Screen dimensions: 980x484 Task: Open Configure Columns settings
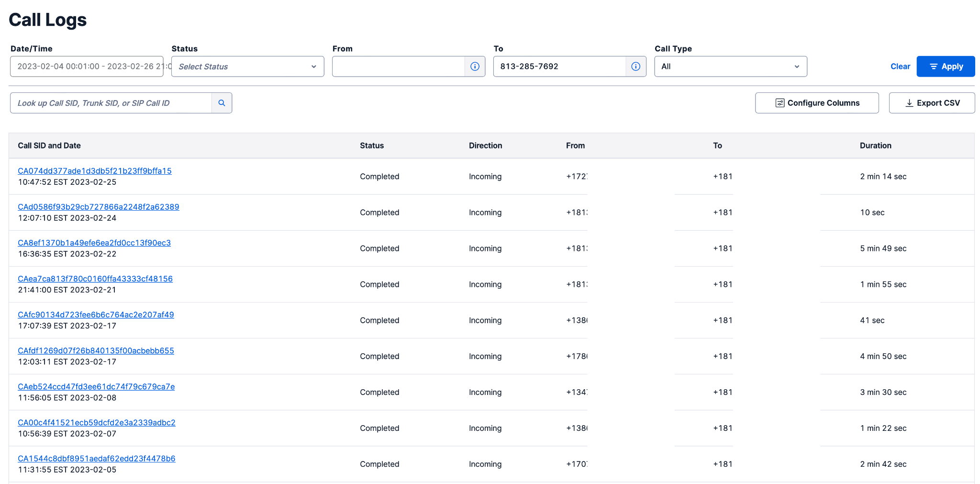816,103
